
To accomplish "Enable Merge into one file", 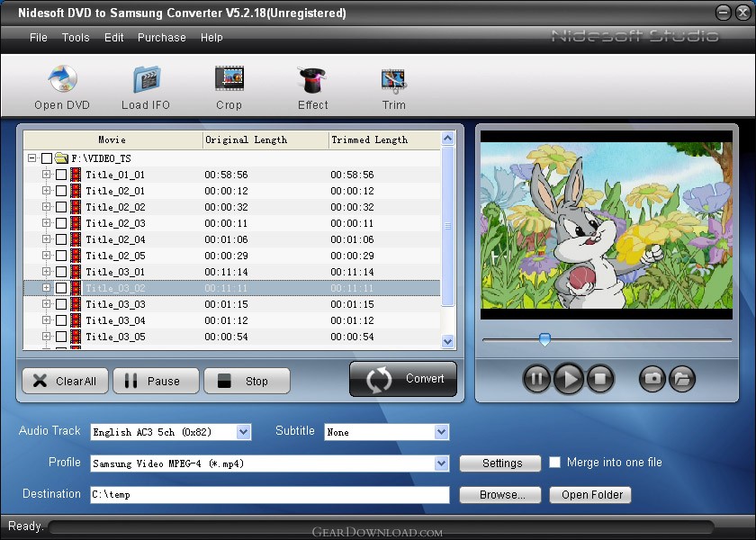I will coord(555,463).
